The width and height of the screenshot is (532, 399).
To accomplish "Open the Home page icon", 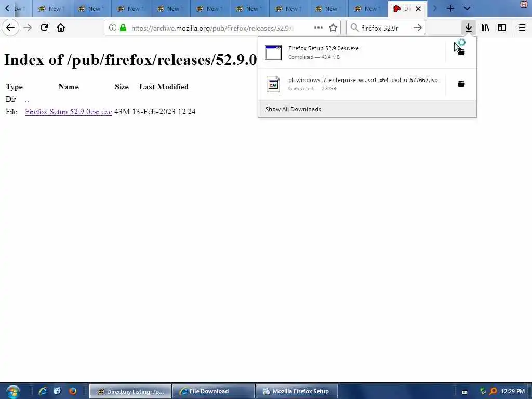I will click(x=61, y=28).
